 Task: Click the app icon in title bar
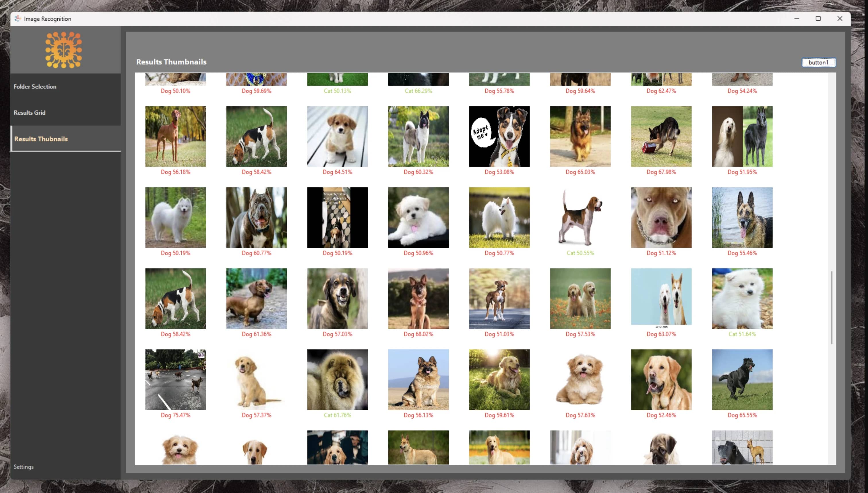18,19
